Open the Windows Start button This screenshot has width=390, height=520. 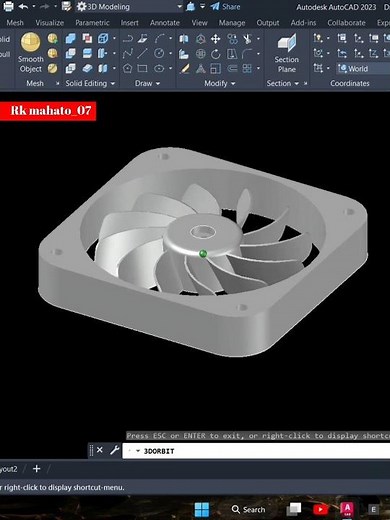pyautogui.click(x=202, y=509)
